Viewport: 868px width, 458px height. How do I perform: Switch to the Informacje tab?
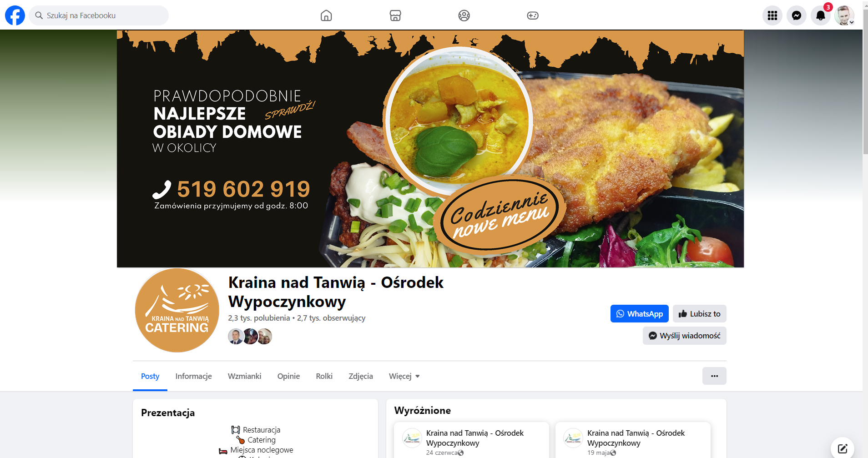click(x=194, y=376)
